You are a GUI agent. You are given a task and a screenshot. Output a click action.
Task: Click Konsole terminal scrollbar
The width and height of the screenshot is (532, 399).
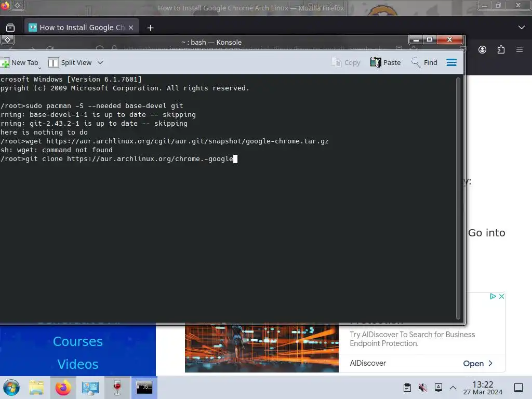pos(458,198)
